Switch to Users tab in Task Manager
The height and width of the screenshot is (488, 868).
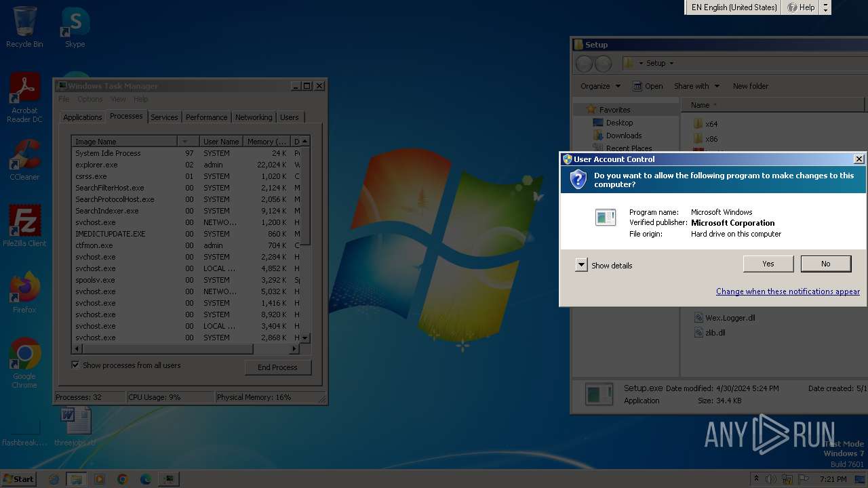coord(290,117)
